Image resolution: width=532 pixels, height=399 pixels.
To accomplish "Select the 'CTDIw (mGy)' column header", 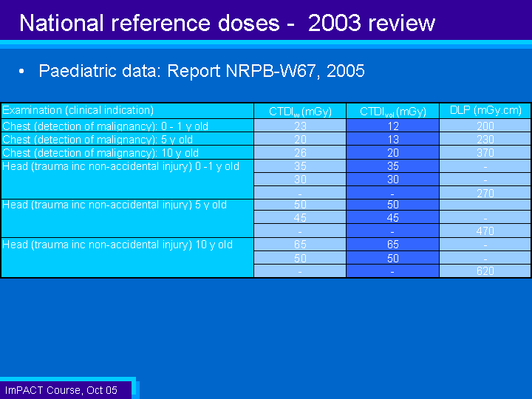I will (300, 112).
